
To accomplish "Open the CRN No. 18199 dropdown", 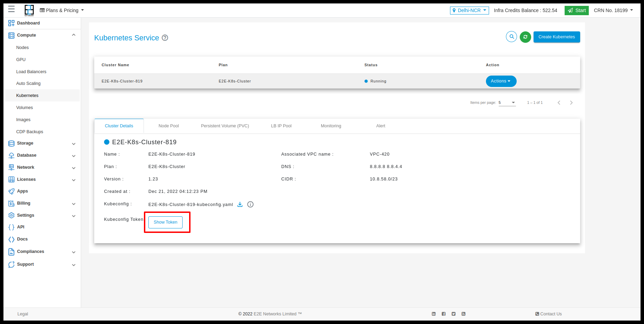I will (x=613, y=10).
